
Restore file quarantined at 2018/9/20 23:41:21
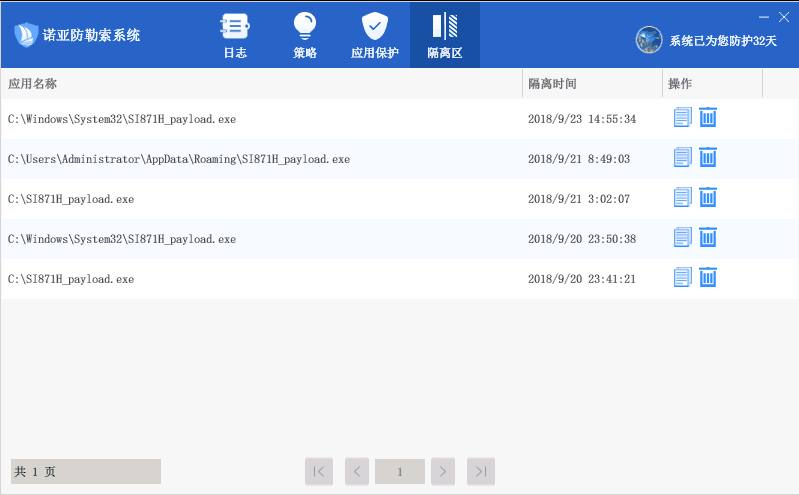(682, 277)
